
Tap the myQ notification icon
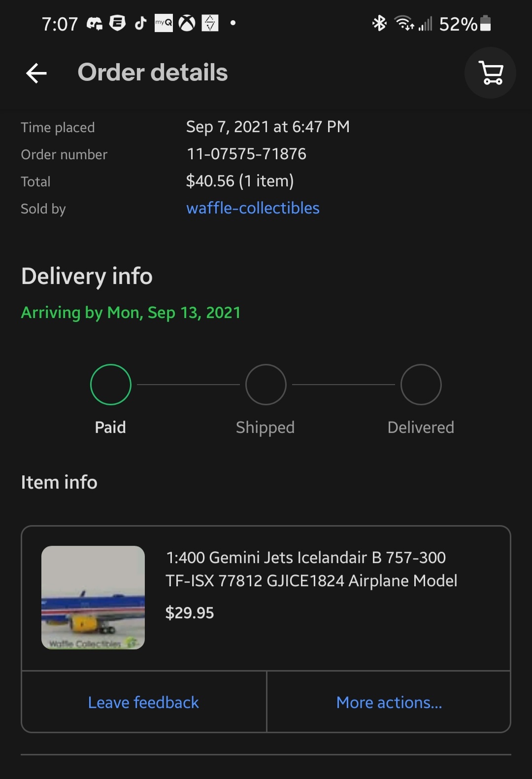pyautogui.click(x=164, y=23)
